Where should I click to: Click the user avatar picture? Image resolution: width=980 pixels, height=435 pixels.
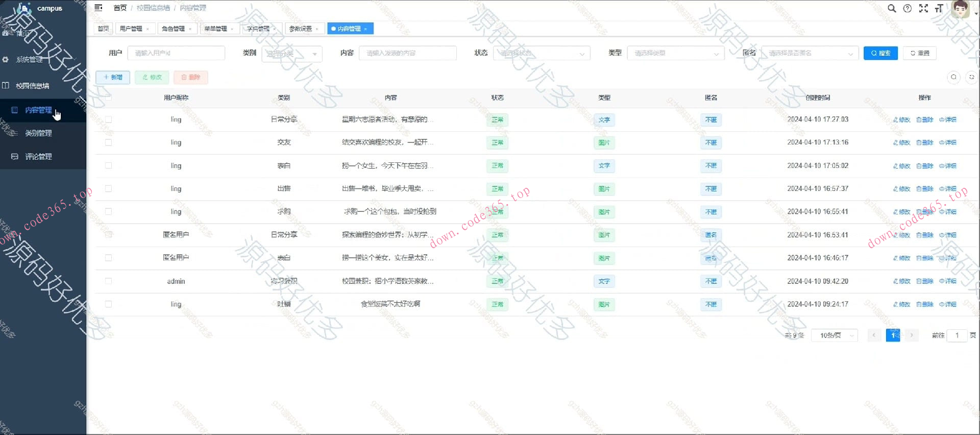pos(960,9)
